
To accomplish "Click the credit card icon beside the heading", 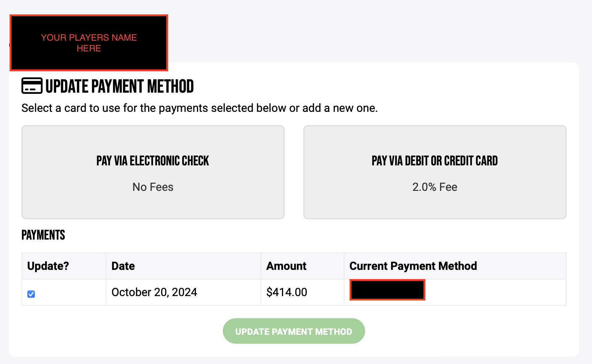I will point(32,86).
